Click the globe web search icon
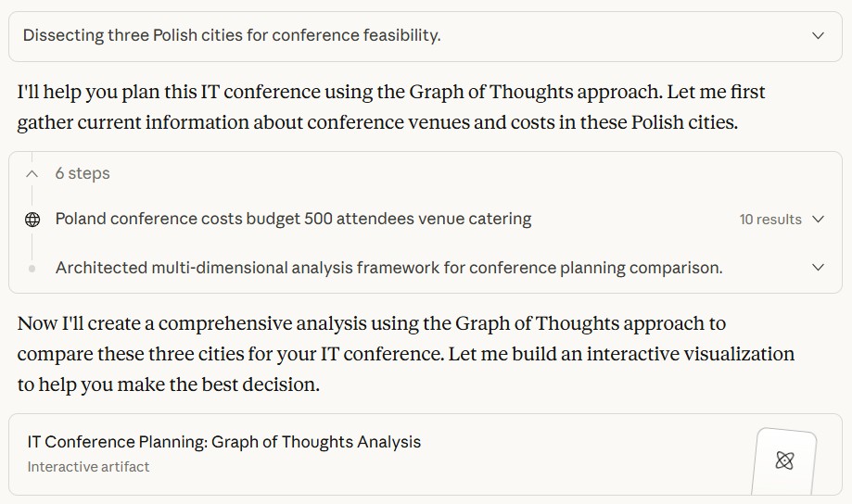 point(32,220)
